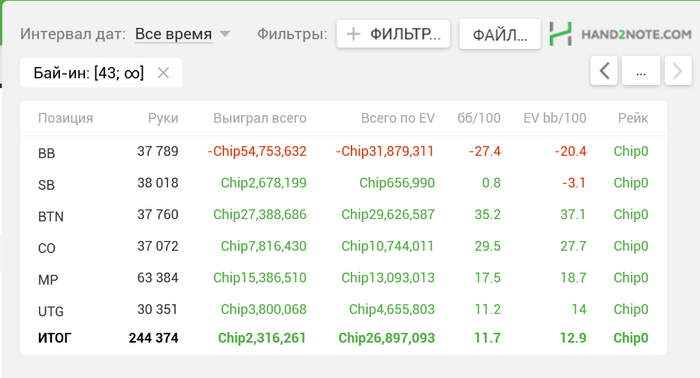Select the BTN position row
The image size is (700, 378).
tap(343, 215)
